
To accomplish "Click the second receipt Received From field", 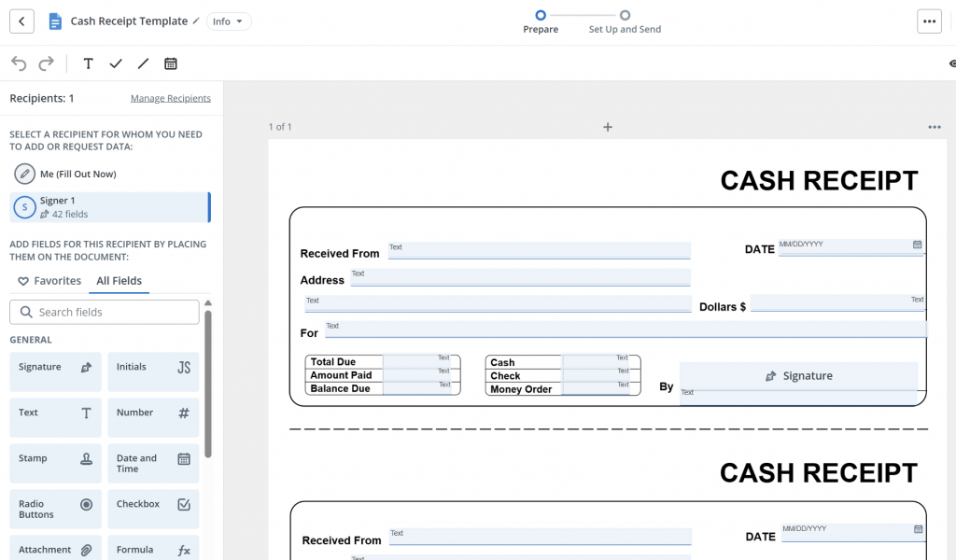I will click(541, 537).
